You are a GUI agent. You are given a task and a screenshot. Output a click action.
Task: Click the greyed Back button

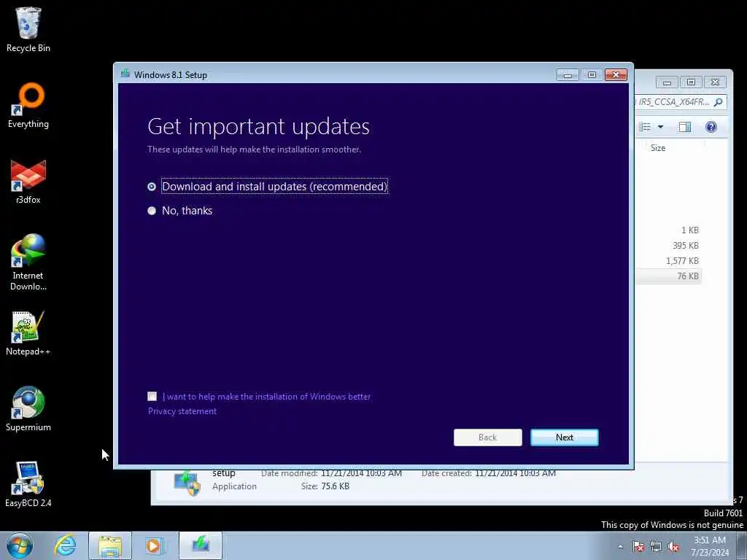click(487, 437)
